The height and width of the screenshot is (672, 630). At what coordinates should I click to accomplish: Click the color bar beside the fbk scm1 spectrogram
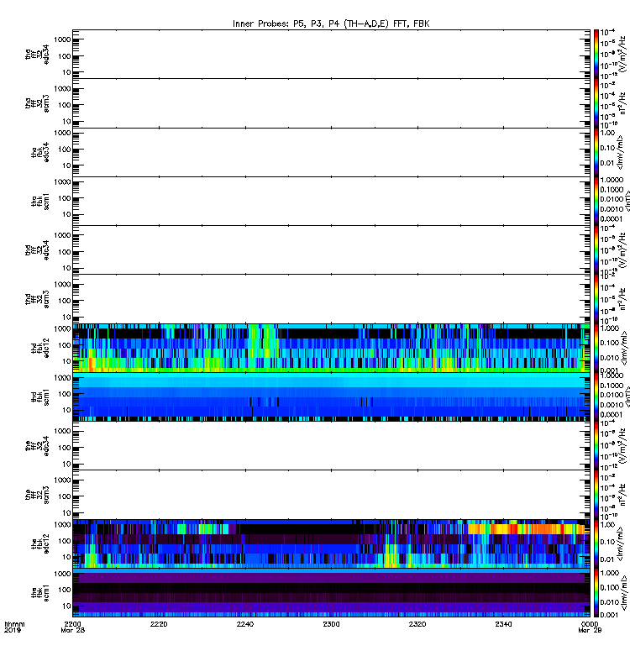click(x=596, y=593)
